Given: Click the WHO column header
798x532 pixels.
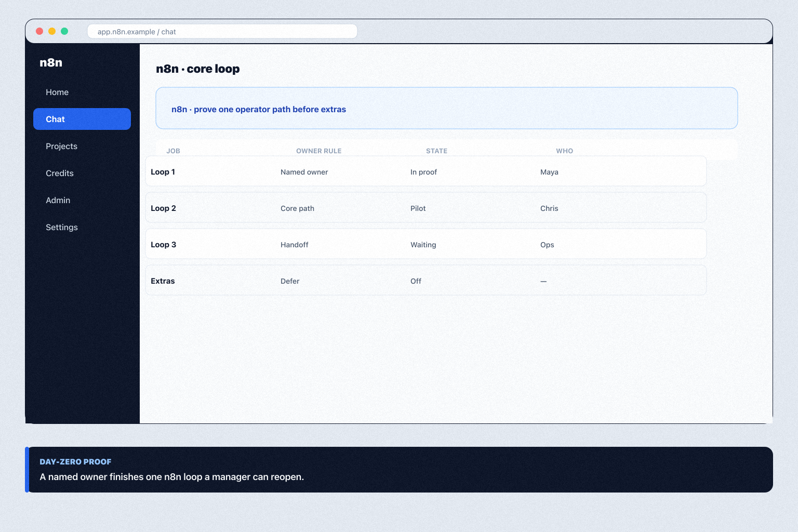Looking at the screenshot, I should 564,151.
